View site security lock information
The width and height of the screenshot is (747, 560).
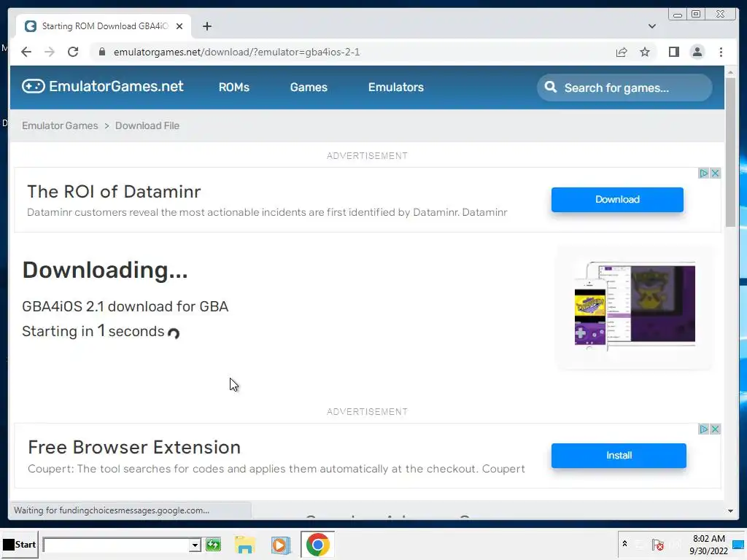[102, 52]
